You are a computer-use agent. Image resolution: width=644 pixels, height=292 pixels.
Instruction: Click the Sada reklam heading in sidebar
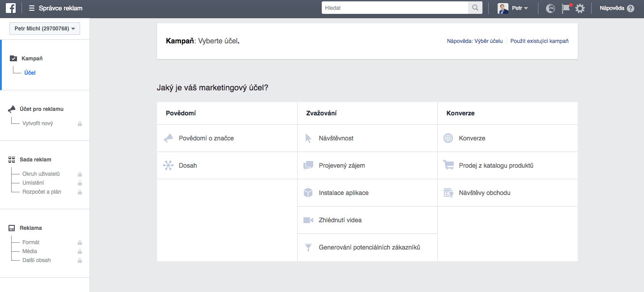tap(35, 160)
